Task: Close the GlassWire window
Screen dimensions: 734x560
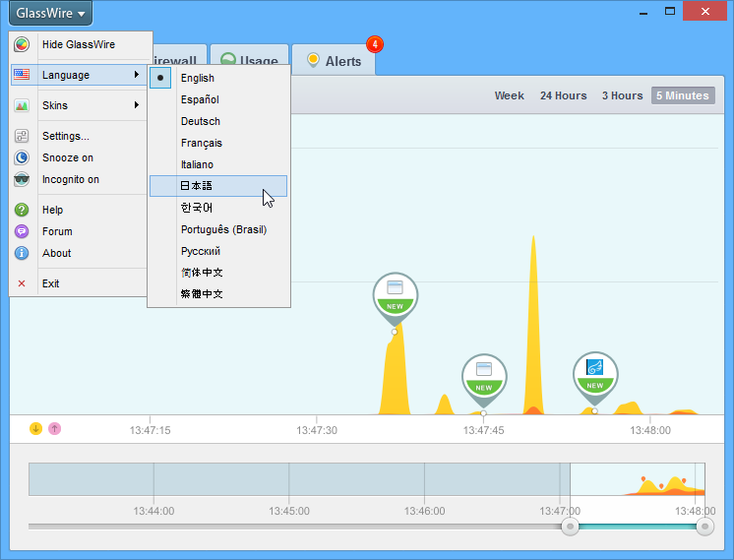Action: [x=705, y=11]
